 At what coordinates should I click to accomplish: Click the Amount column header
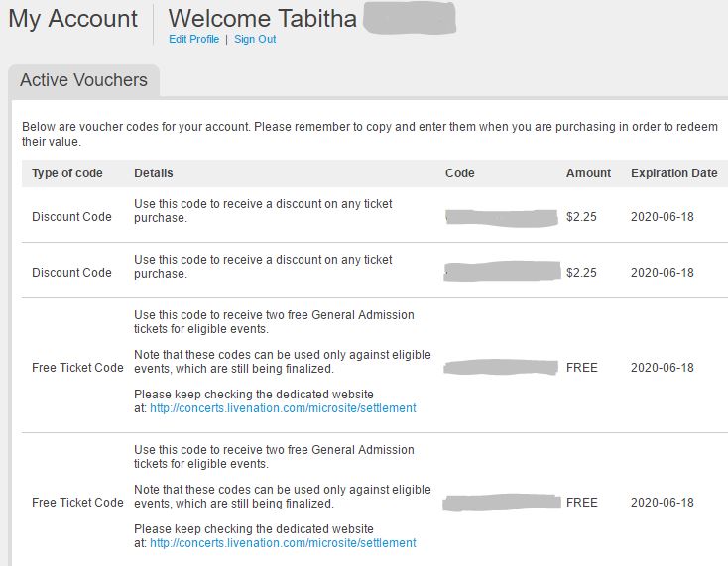point(588,173)
